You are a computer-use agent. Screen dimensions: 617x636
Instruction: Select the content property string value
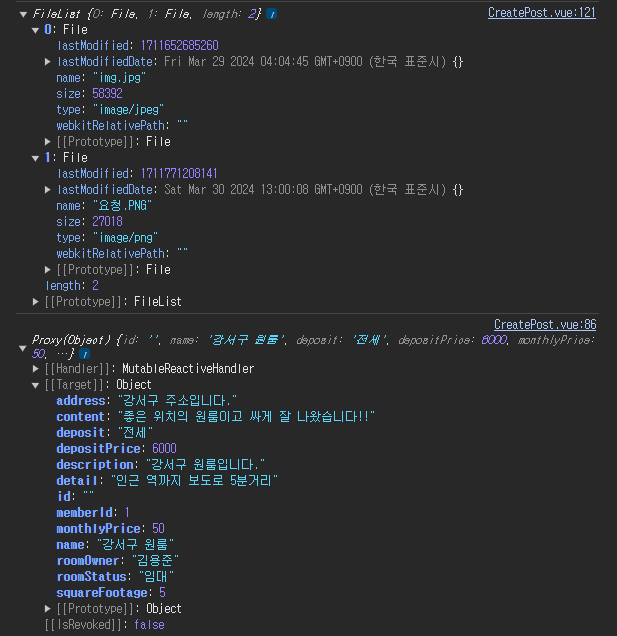tap(246, 417)
